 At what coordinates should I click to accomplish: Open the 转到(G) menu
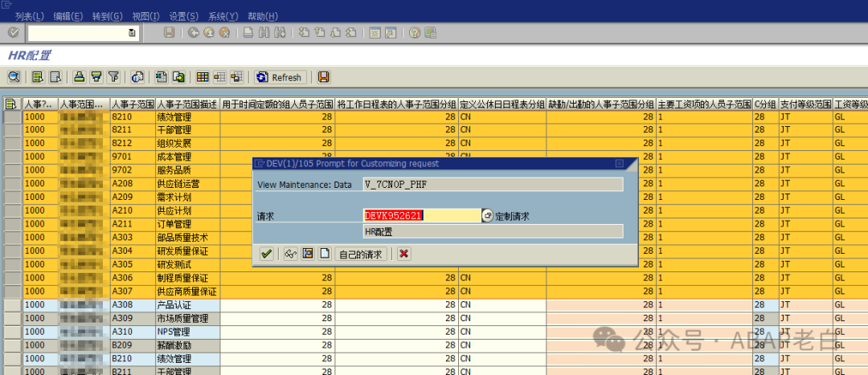(108, 16)
